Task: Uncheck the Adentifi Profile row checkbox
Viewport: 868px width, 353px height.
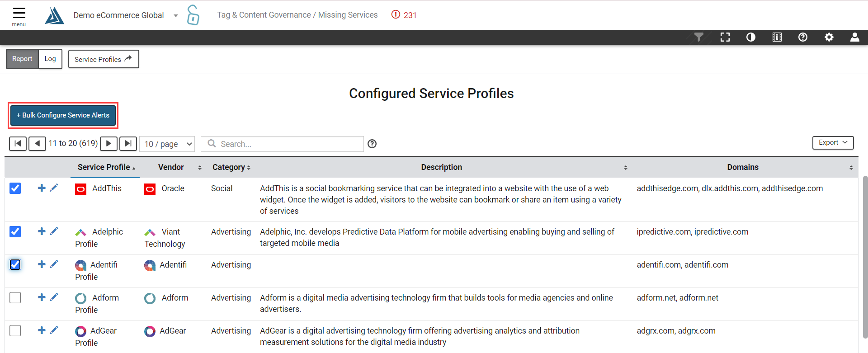Action: pos(15,264)
